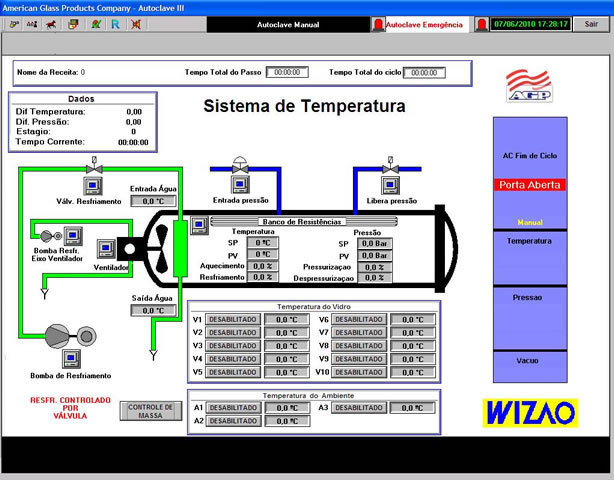
Task: Click the Tempo Total do Passo field
Action: click(x=287, y=72)
